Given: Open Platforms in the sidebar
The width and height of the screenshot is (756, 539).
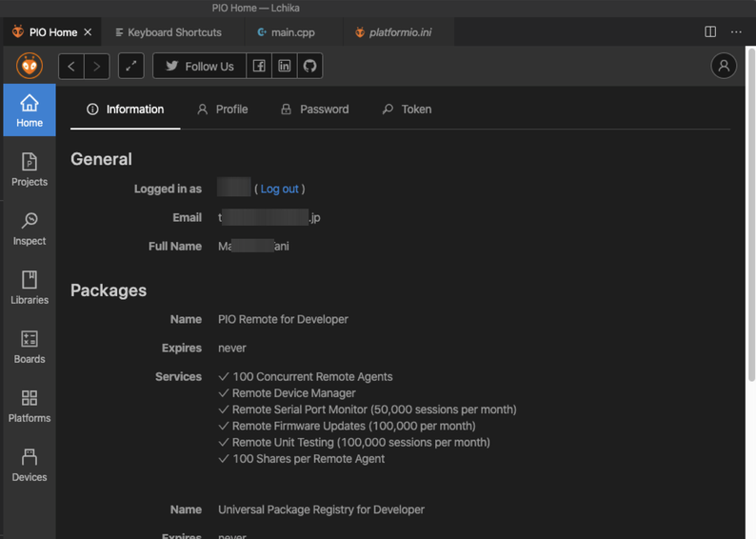Looking at the screenshot, I should 30,406.
